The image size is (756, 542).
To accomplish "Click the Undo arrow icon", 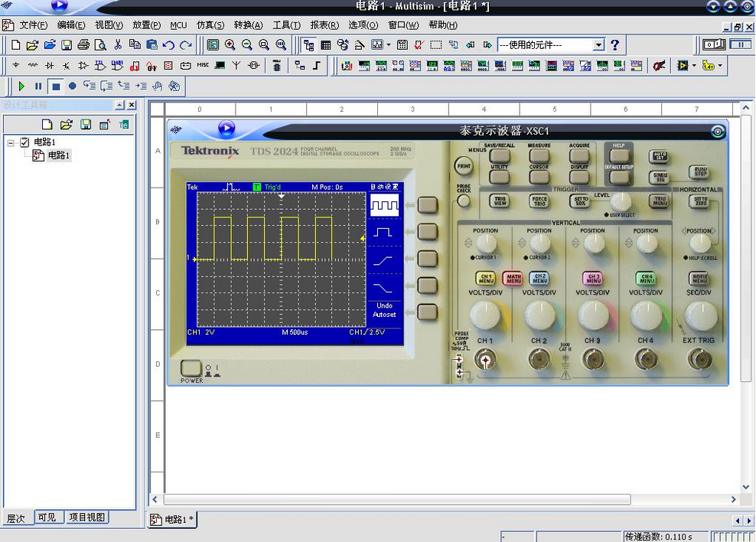I will [168, 45].
